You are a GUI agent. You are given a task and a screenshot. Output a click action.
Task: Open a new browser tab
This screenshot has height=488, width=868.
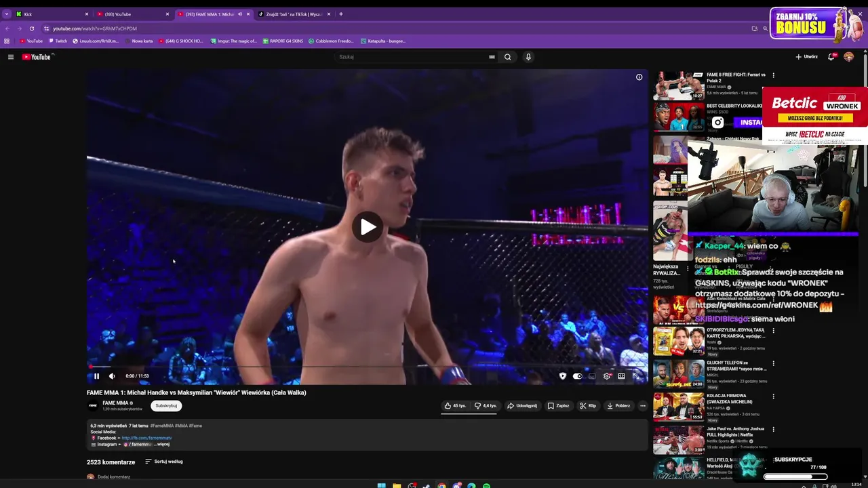click(341, 14)
